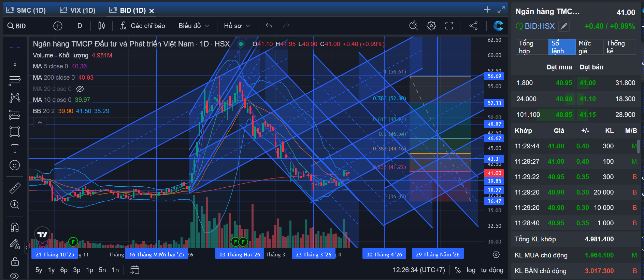
Task: Select the 1p time range
Action: 90,270
